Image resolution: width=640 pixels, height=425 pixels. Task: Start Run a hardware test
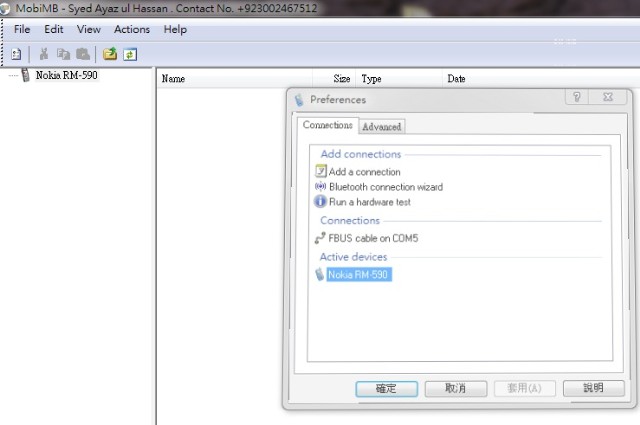(370, 202)
